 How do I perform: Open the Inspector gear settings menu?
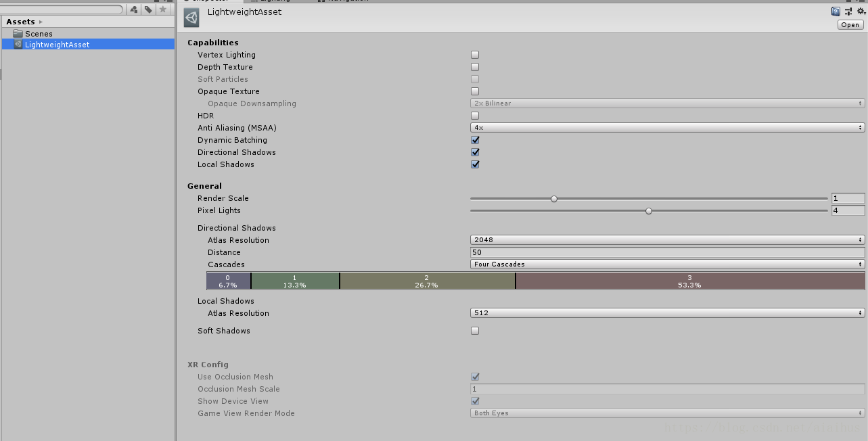(861, 11)
